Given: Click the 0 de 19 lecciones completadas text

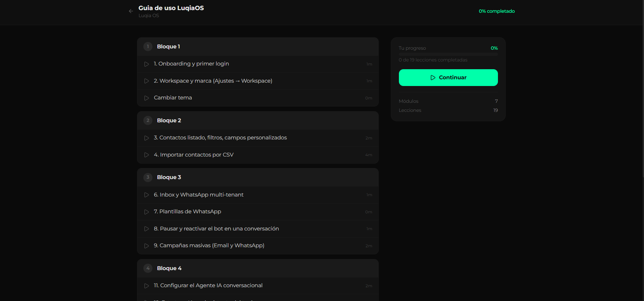Looking at the screenshot, I should [x=433, y=60].
